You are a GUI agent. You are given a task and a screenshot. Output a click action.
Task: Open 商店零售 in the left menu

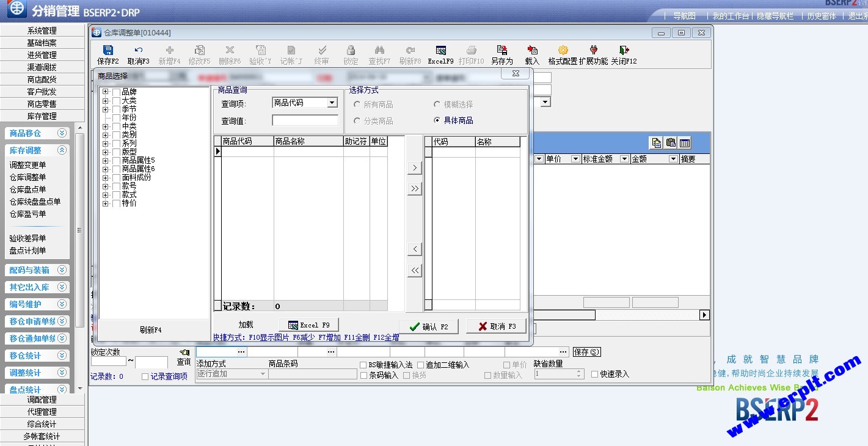pyautogui.click(x=42, y=104)
